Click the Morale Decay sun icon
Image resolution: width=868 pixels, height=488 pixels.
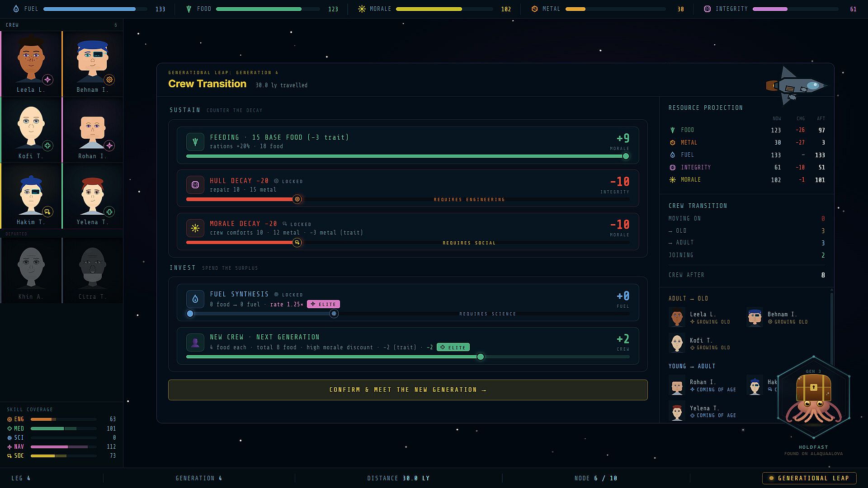(x=195, y=228)
